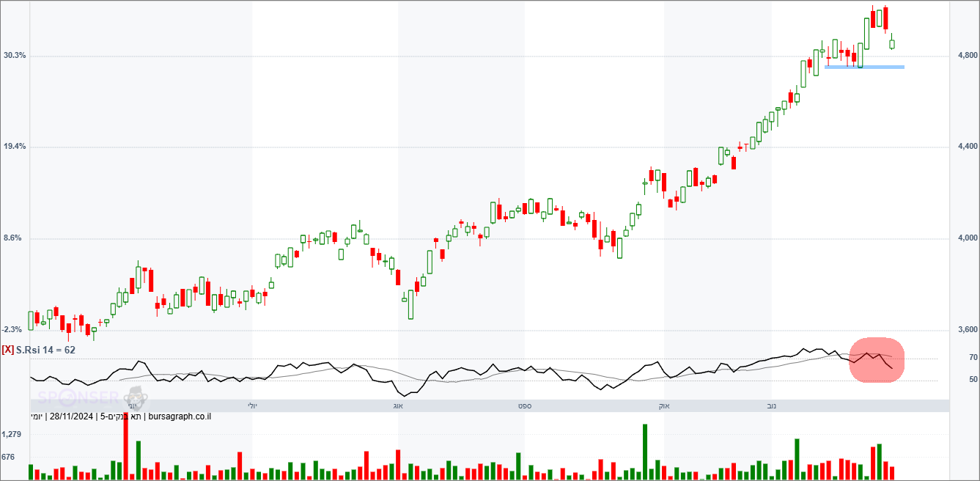Click the bursagraph.co.il source text
The height and width of the screenshot is (481, 980).
[180, 417]
